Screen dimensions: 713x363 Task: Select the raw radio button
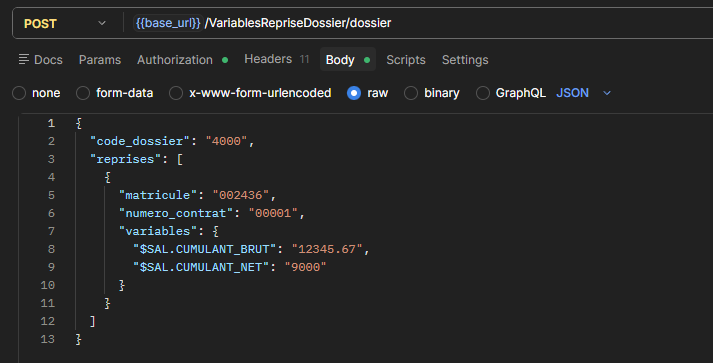354,93
